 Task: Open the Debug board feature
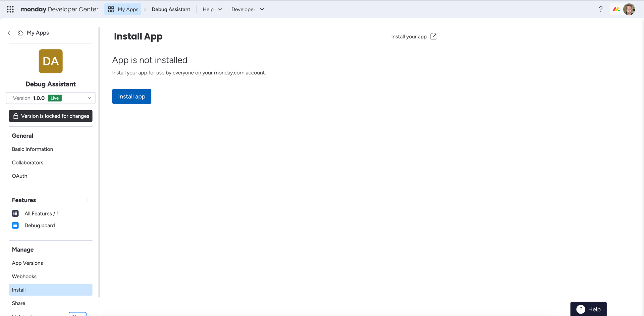(40, 226)
